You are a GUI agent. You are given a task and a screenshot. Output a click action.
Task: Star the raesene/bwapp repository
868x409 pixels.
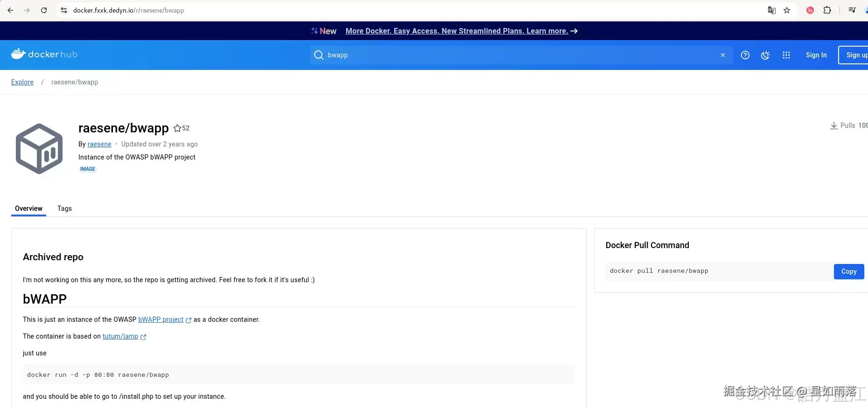click(177, 128)
